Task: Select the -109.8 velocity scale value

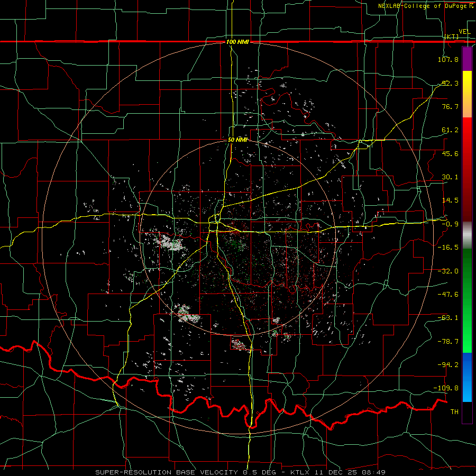Action: coord(446,388)
